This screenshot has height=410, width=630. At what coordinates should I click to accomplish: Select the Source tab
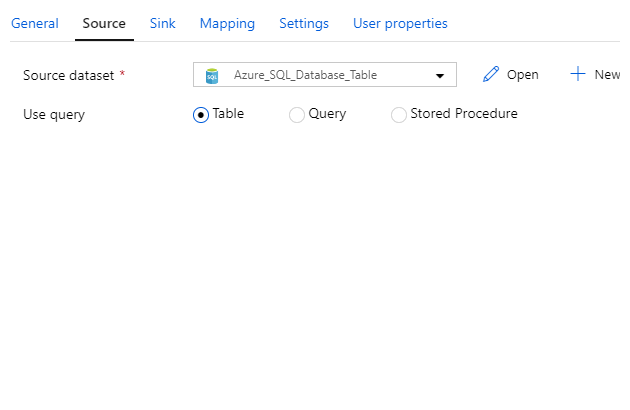click(x=104, y=23)
